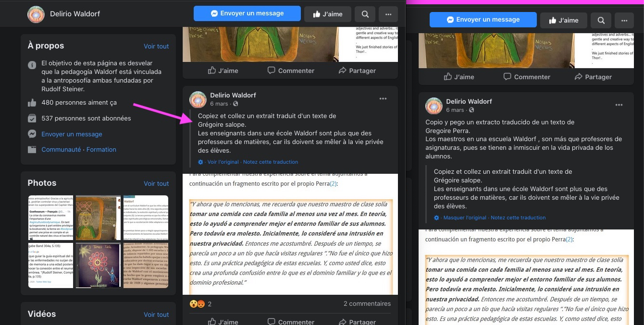
Task: Click the search icon in left page header
Action: point(365,14)
